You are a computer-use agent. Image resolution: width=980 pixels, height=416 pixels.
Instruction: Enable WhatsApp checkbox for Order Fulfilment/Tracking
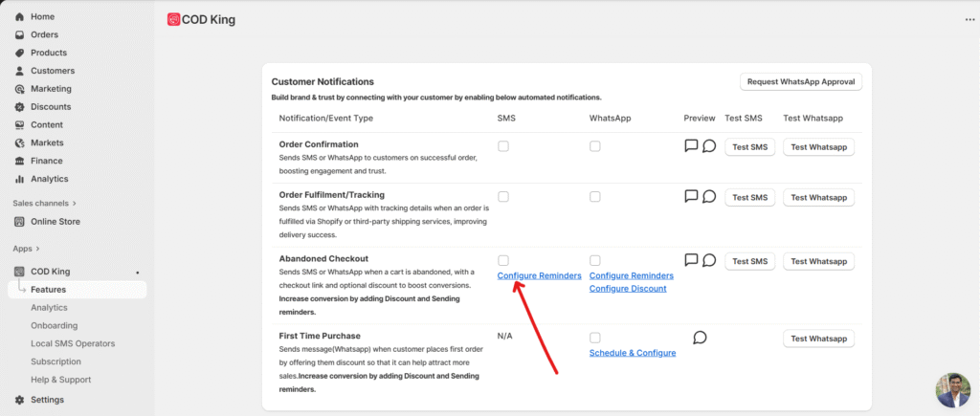click(595, 197)
